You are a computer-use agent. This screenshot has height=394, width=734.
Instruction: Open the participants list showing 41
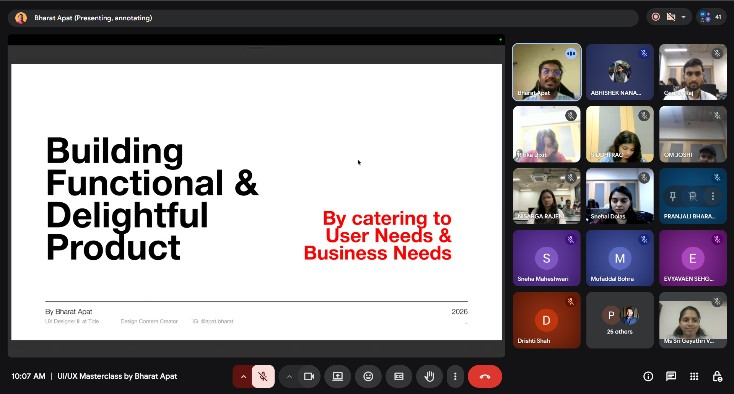pyautogui.click(x=711, y=17)
